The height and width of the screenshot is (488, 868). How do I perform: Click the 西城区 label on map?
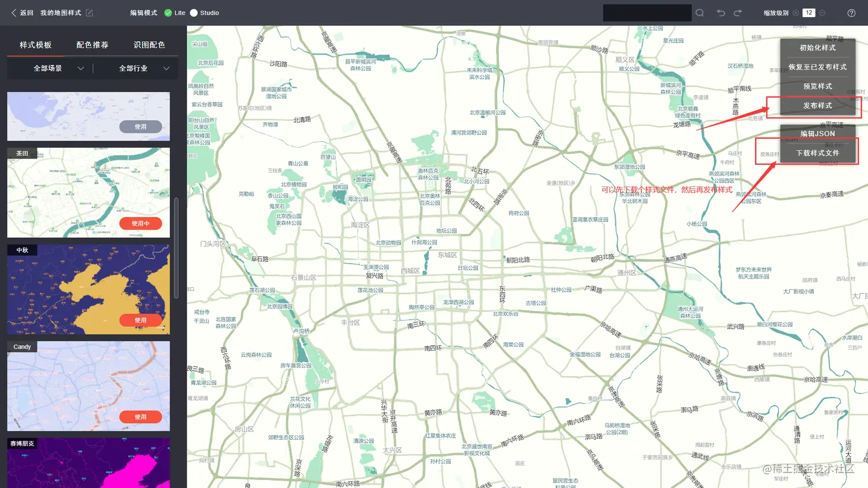(x=410, y=271)
